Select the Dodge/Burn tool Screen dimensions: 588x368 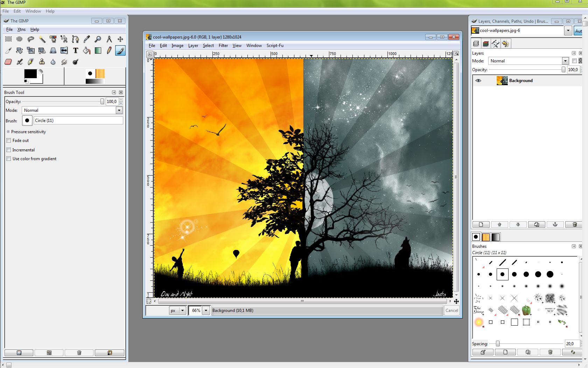75,62
